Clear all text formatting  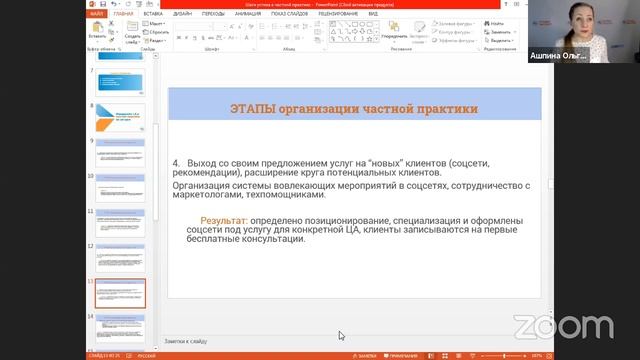(x=251, y=27)
